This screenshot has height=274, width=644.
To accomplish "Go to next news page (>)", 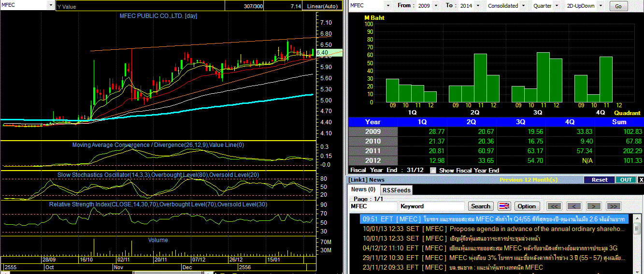I will coord(593,206).
